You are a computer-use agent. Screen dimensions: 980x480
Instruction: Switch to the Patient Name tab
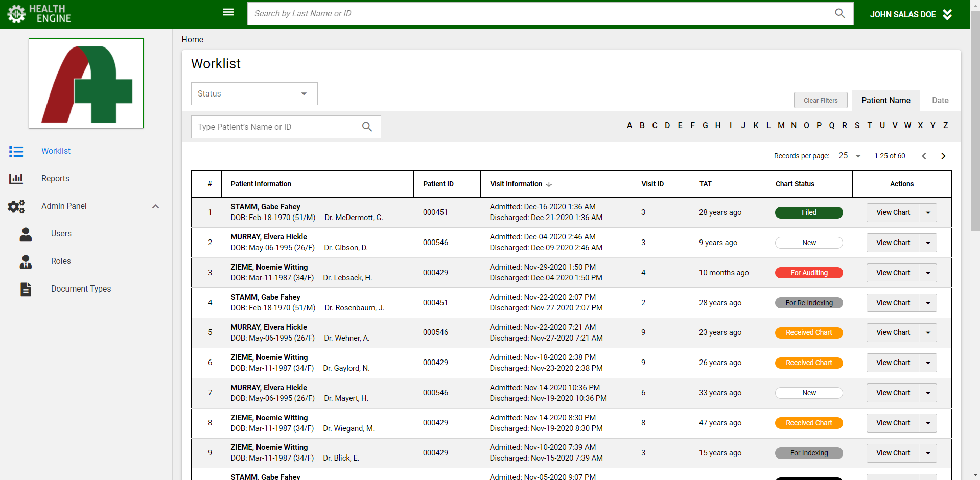886,101
